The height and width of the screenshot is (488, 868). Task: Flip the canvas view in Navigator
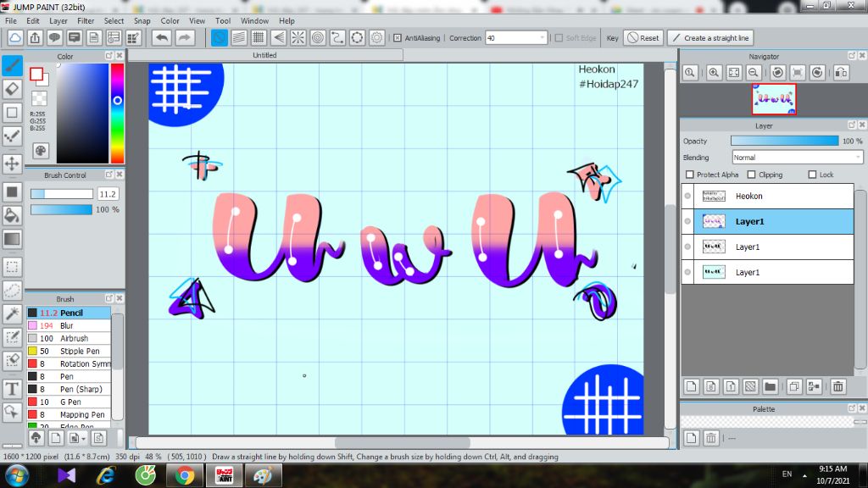click(841, 73)
